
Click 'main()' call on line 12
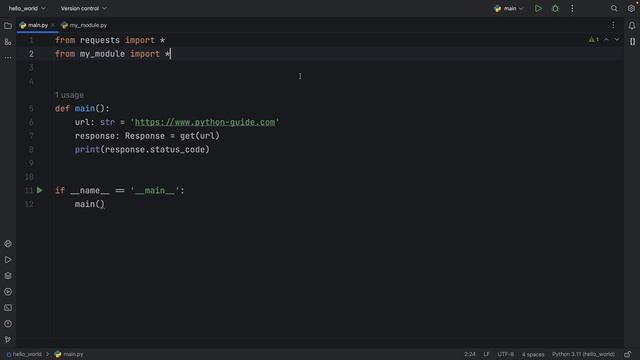[90, 204]
